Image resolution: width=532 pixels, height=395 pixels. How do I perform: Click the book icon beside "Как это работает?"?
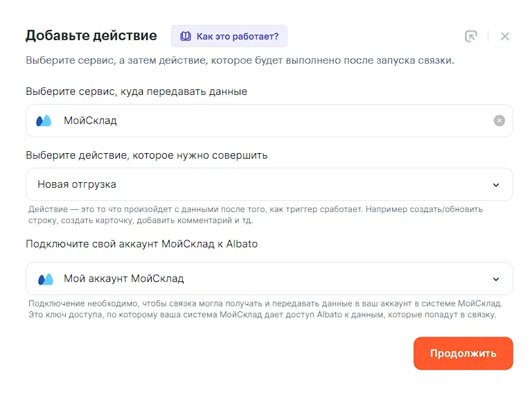(x=186, y=36)
